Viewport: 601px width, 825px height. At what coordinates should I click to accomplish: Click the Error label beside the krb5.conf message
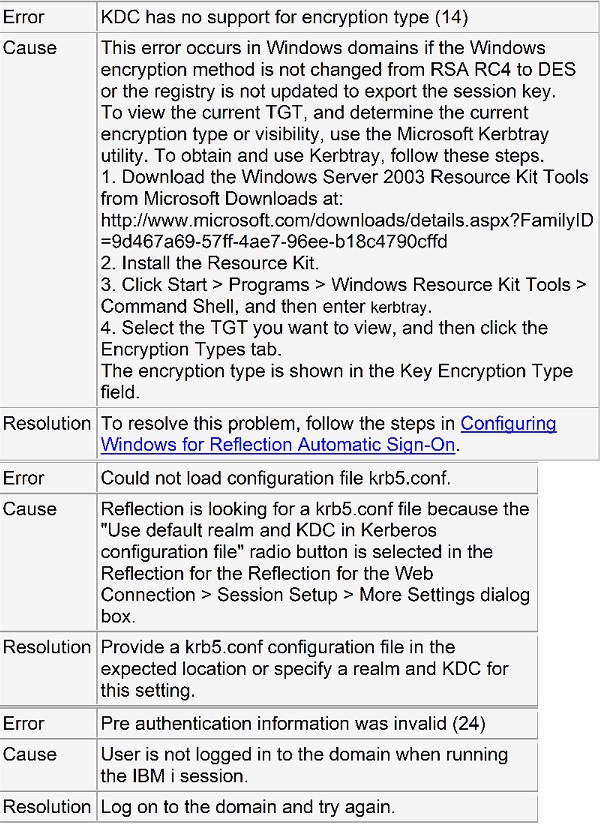tap(24, 479)
